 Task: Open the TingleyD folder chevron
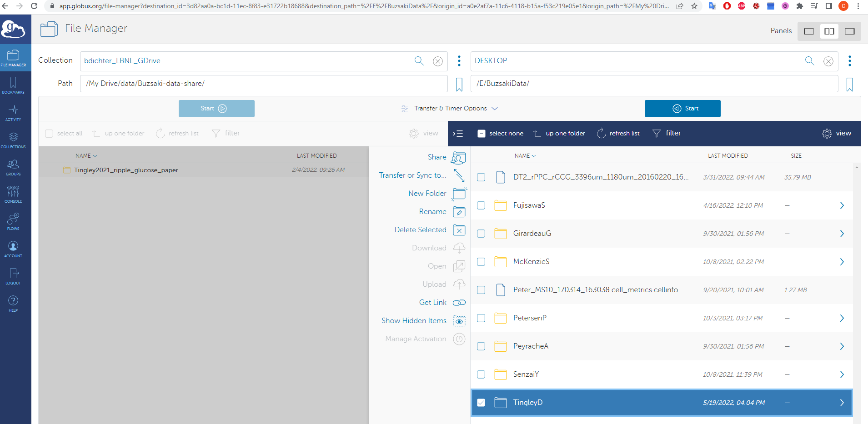842,403
